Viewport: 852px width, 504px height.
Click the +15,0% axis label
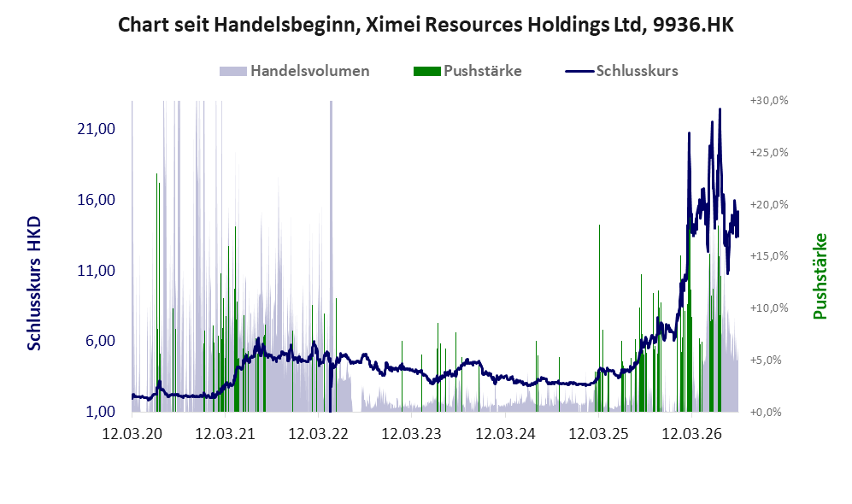[769, 256]
